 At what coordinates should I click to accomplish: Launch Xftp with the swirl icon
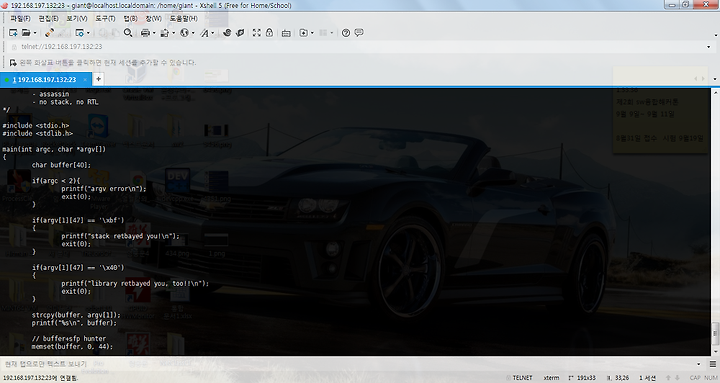coord(227,33)
